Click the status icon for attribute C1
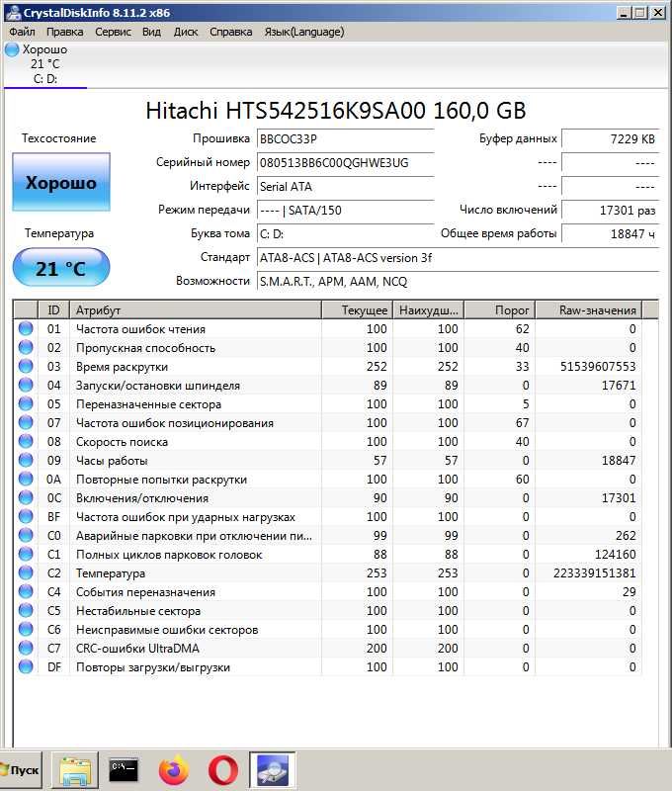 [26, 554]
